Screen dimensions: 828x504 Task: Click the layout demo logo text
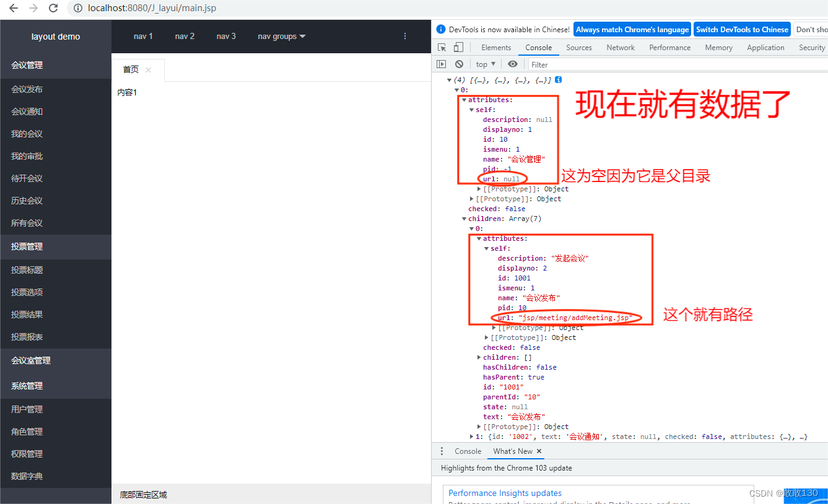56,37
